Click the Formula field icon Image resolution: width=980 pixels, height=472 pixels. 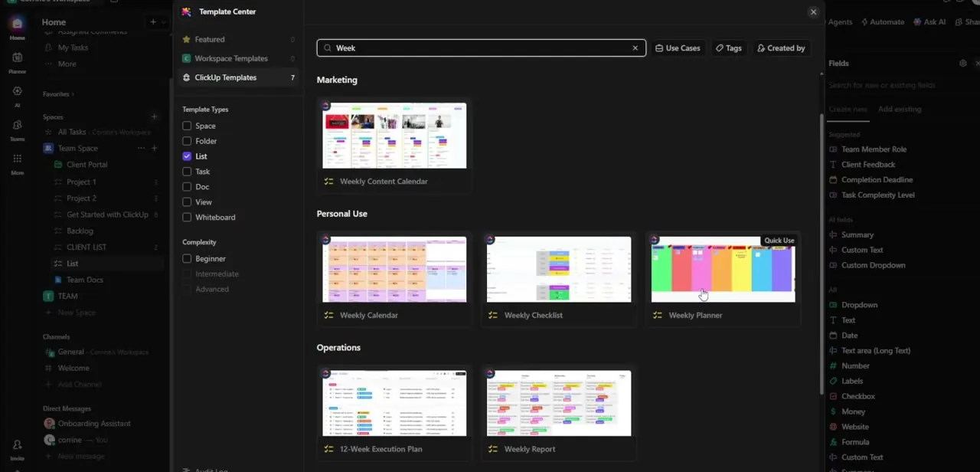pos(834,442)
